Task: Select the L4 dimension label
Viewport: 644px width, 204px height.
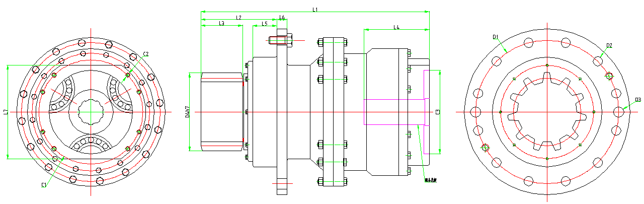Action: click(396, 27)
